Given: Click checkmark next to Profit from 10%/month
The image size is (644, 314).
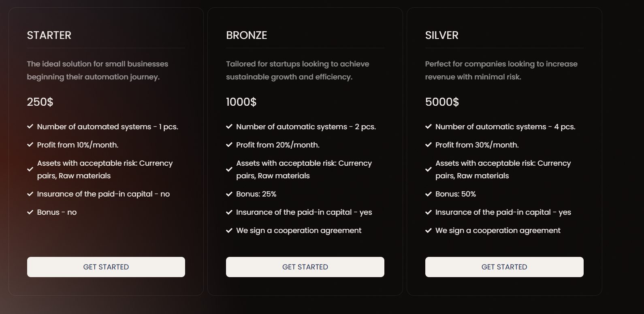Looking at the screenshot, I should (30, 145).
